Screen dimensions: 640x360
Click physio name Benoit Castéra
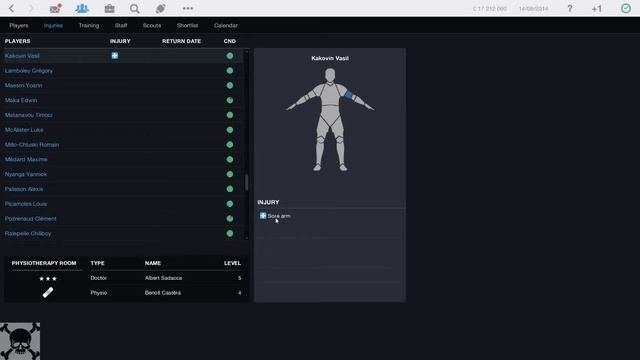162,293
